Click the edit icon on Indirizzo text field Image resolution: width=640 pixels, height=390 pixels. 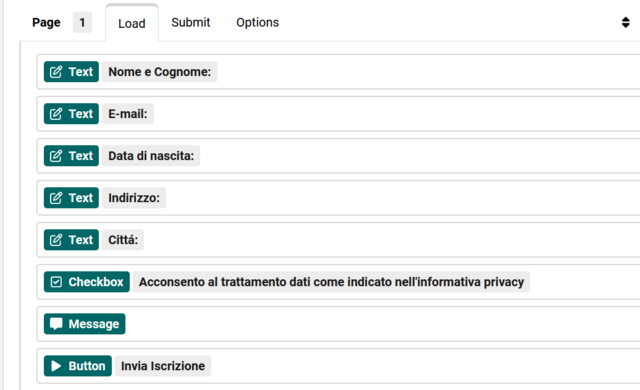(56, 198)
